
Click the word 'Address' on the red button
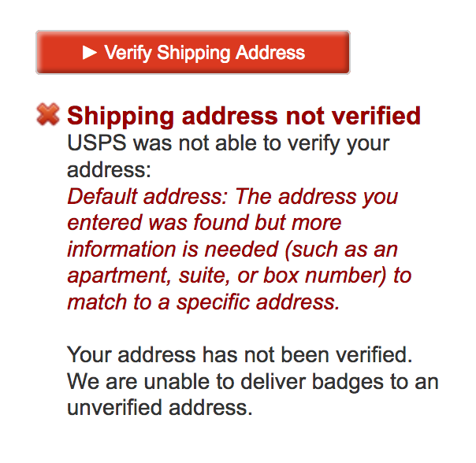(270, 53)
